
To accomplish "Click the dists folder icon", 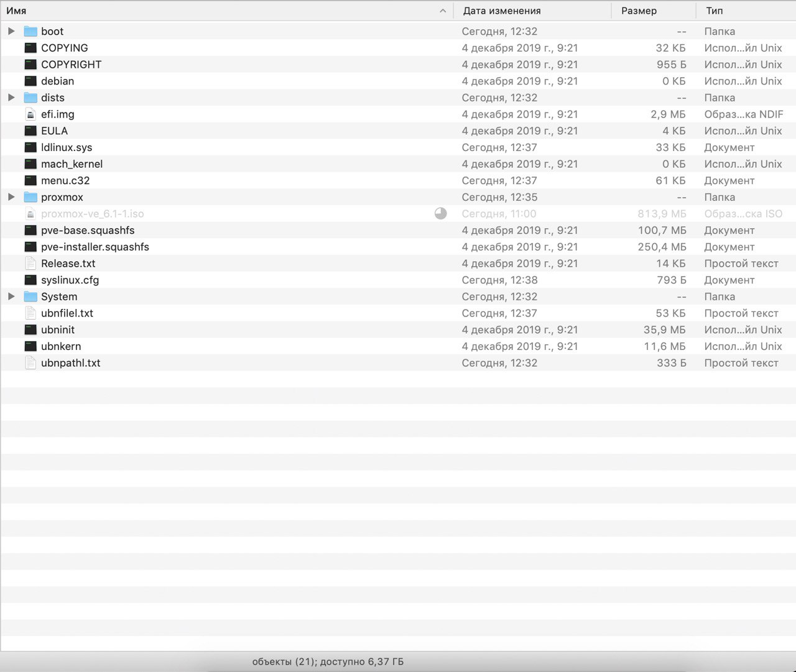I will click(30, 98).
